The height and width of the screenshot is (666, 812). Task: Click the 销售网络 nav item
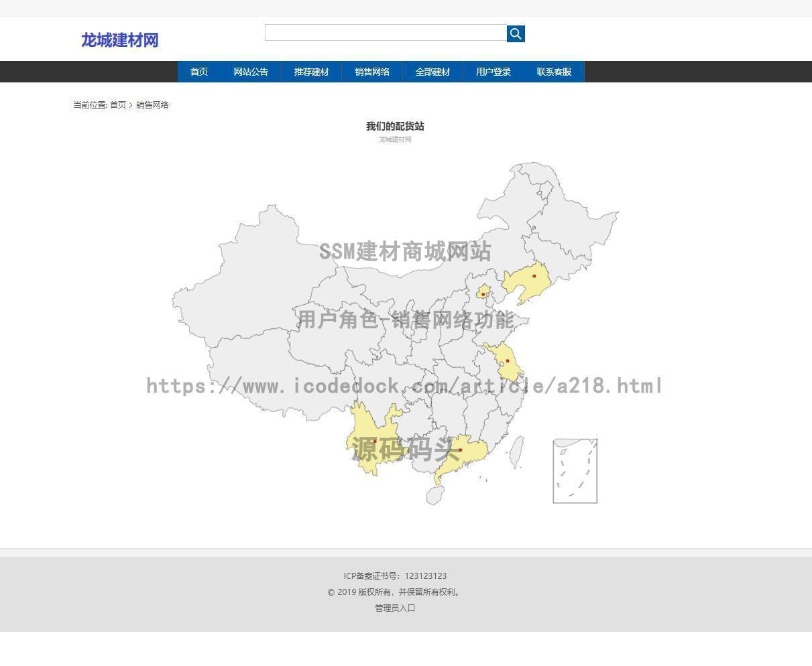pyautogui.click(x=372, y=72)
